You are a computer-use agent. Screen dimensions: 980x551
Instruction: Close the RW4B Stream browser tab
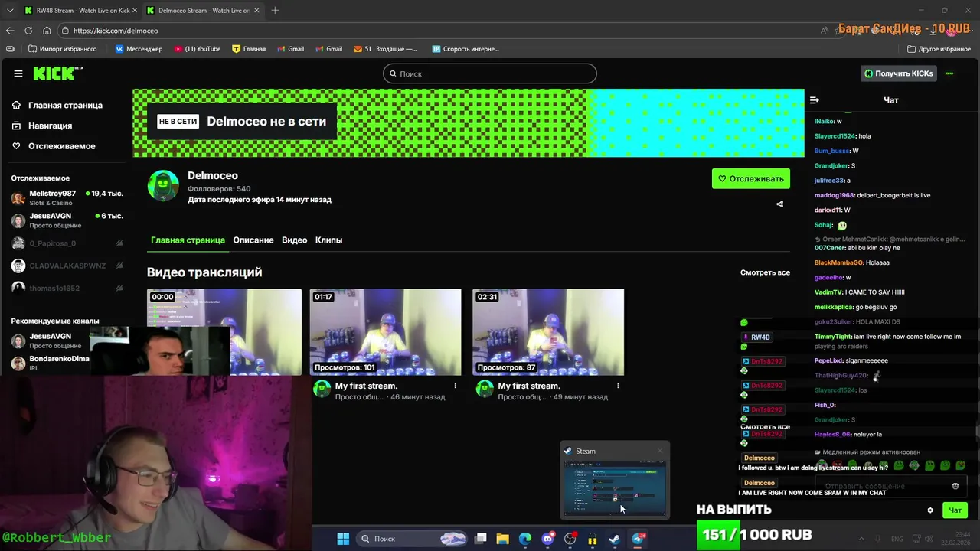(133, 11)
